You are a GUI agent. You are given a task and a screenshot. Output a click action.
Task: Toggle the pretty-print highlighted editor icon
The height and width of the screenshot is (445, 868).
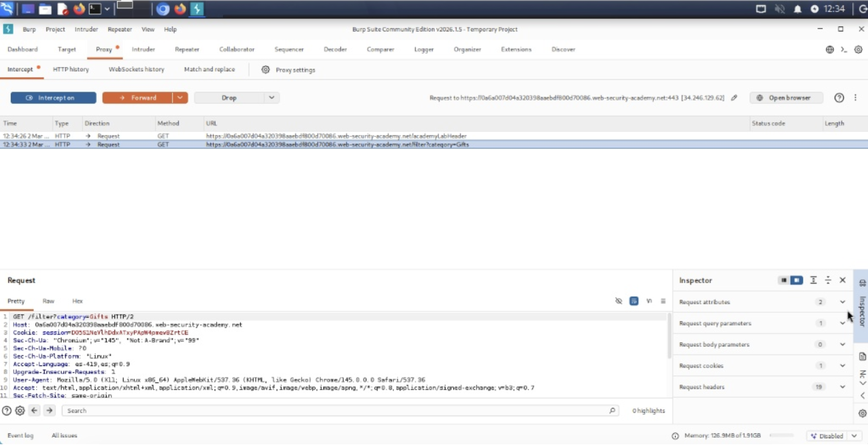[634, 301]
